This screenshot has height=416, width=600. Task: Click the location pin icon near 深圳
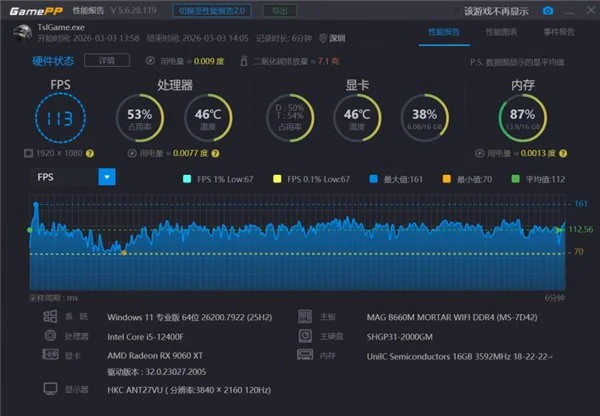323,38
